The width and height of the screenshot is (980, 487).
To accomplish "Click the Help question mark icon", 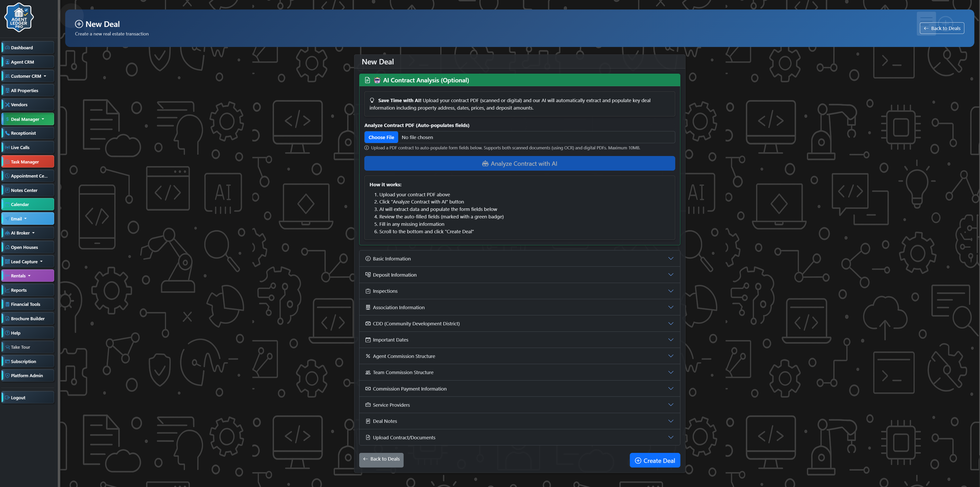I will point(7,333).
